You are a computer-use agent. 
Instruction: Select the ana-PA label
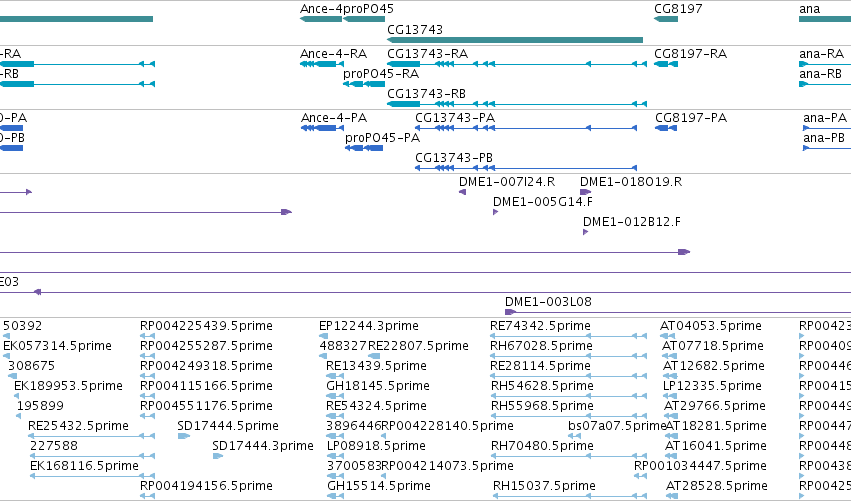pos(825,118)
